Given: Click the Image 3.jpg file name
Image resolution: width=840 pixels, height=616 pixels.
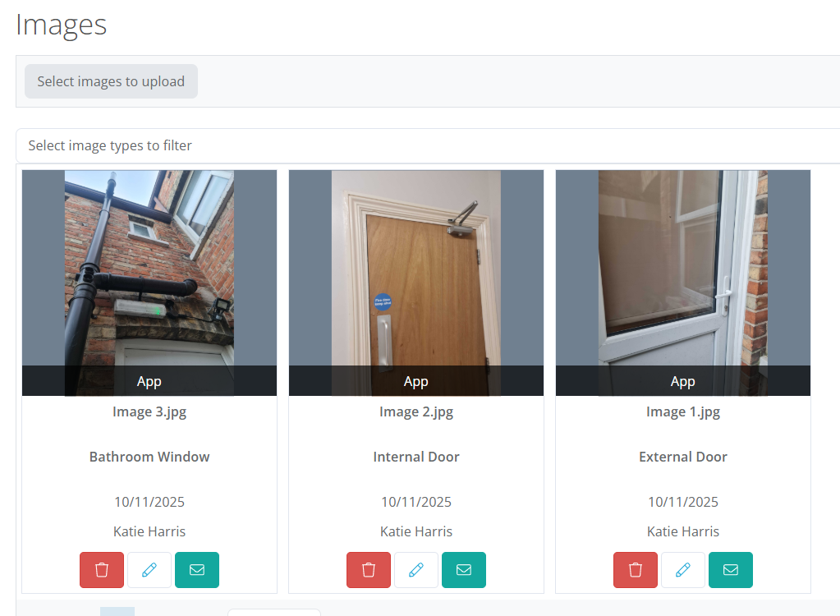Looking at the screenshot, I should tap(149, 412).
